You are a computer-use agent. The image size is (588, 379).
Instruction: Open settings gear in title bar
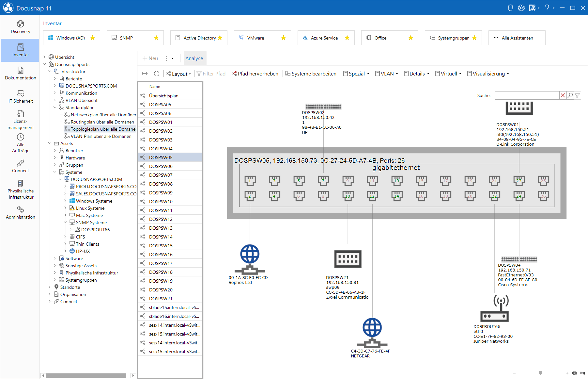coord(521,8)
